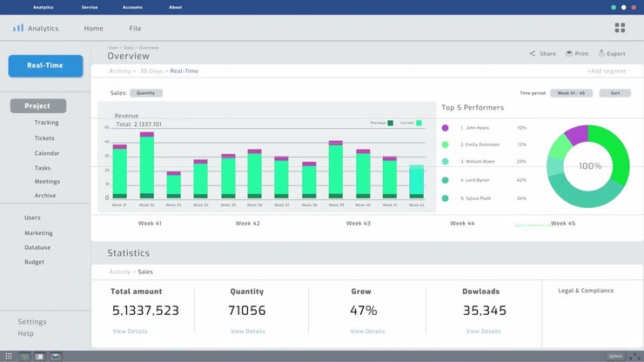Select Marketing in the sidebar
Screen dimensions: 644x362
pos(38,233)
